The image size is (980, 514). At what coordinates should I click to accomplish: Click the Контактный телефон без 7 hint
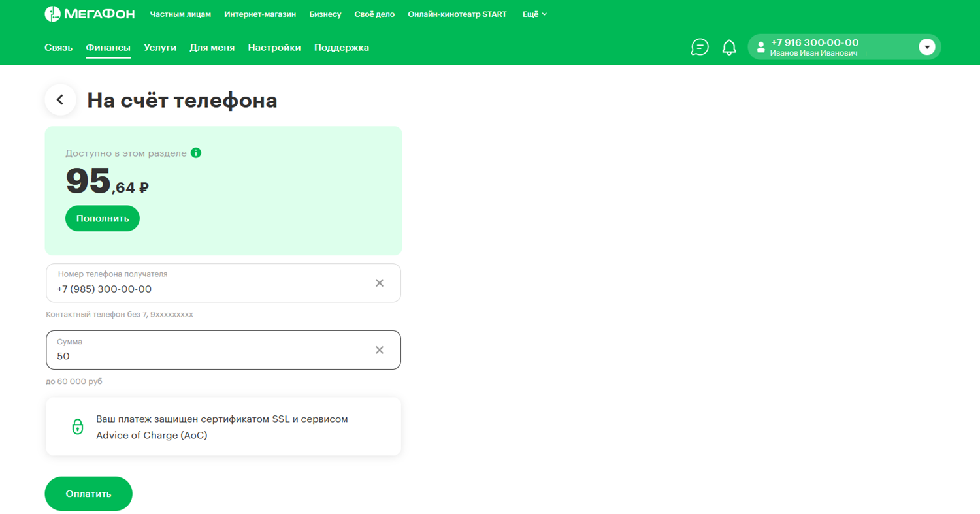[120, 314]
